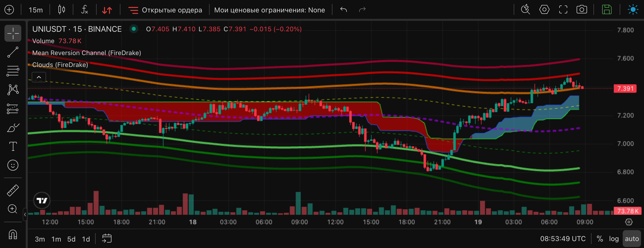Image resolution: width=644 pixels, height=248 pixels.
Task: Collapse the indicator legend chevron
Action: pos(39,77)
